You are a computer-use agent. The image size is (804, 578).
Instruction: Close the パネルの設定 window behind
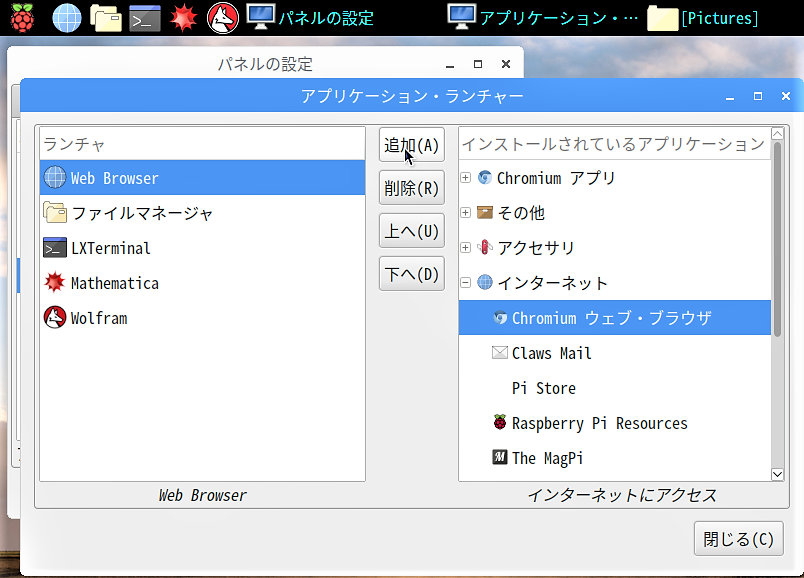pyautogui.click(x=506, y=64)
